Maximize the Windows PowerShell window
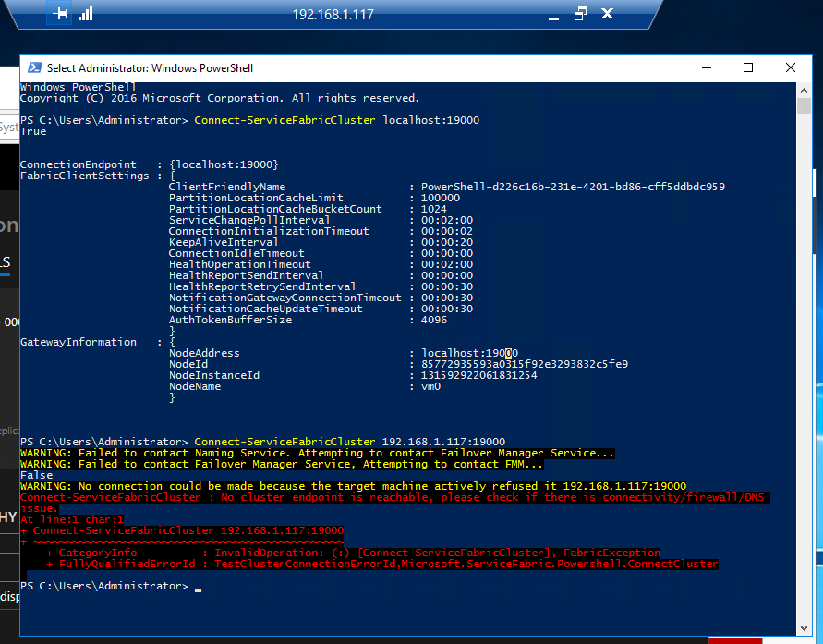Image resolution: width=823 pixels, height=644 pixels. tap(748, 67)
